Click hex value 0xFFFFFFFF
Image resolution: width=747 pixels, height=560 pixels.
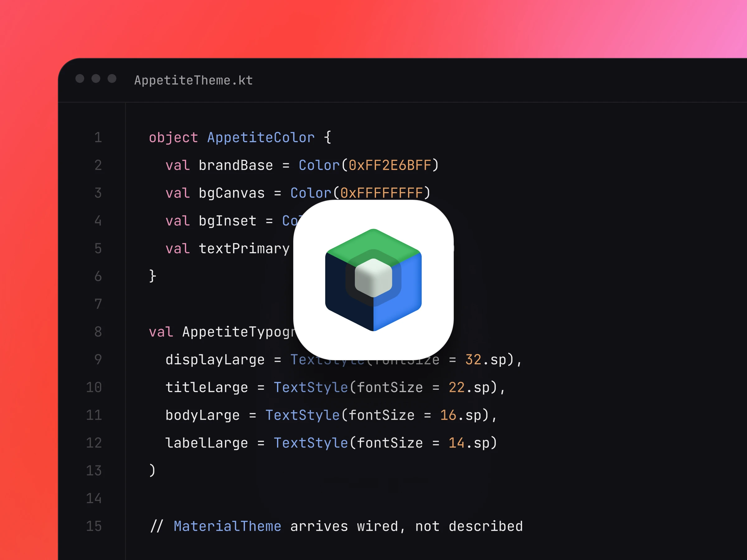pos(382,193)
